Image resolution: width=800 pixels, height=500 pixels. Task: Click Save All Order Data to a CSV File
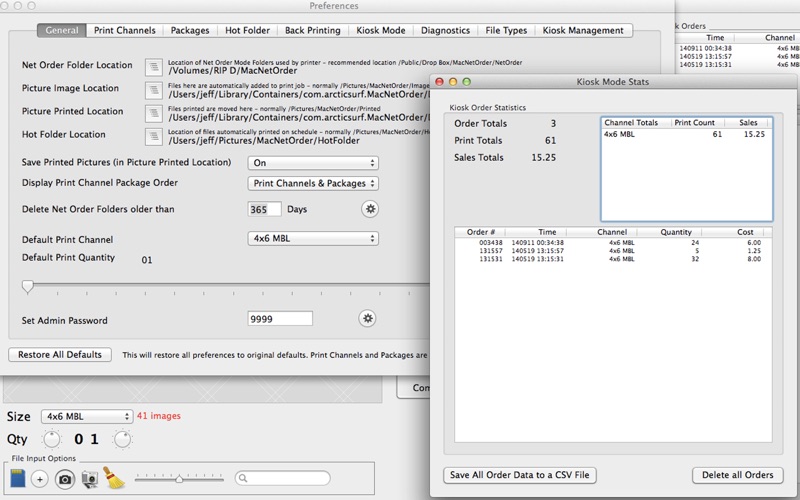pyautogui.click(x=519, y=474)
